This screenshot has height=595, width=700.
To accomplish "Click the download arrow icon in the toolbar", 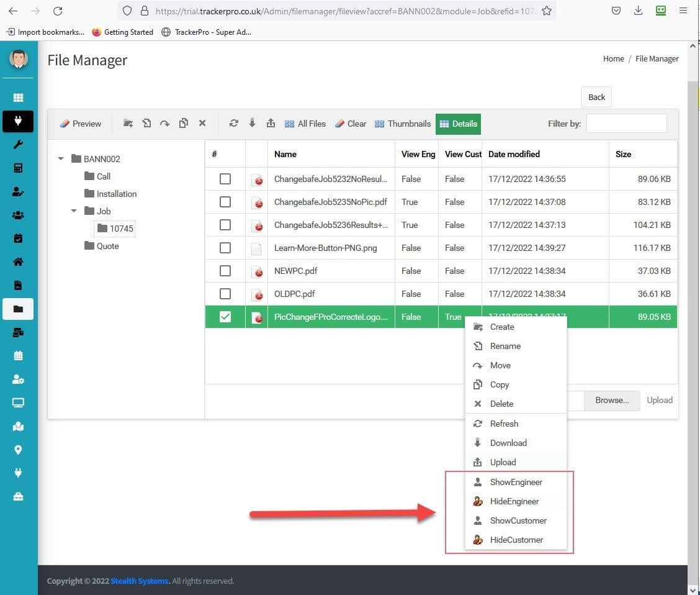I will point(252,124).
